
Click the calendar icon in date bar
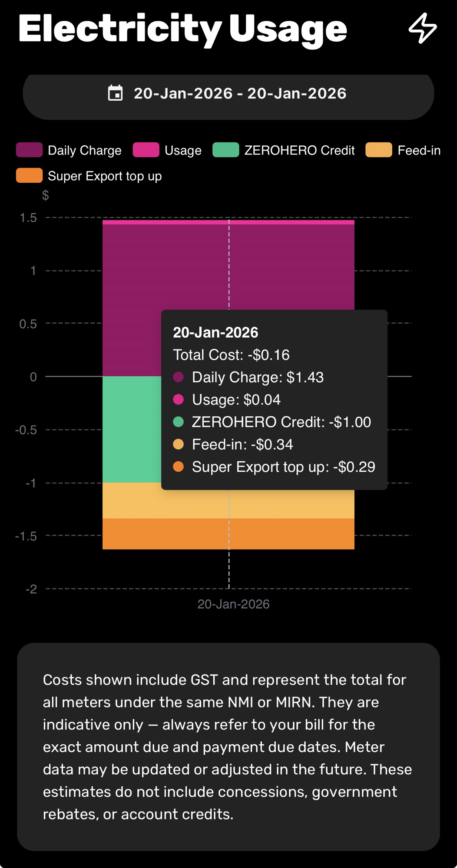tap(116, 93)
